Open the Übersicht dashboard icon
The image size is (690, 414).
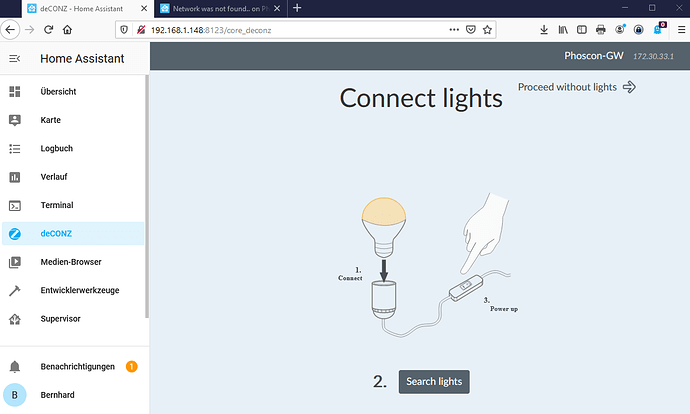coord(15,92)
